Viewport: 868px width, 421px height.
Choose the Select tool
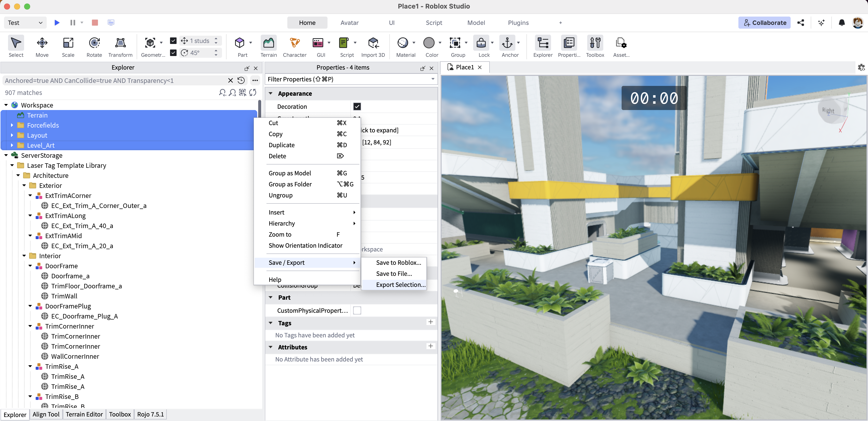pos(16,46)
